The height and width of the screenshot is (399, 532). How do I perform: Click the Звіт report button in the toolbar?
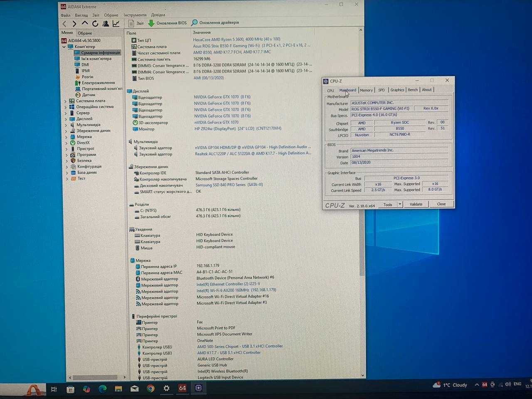(136, 23)
